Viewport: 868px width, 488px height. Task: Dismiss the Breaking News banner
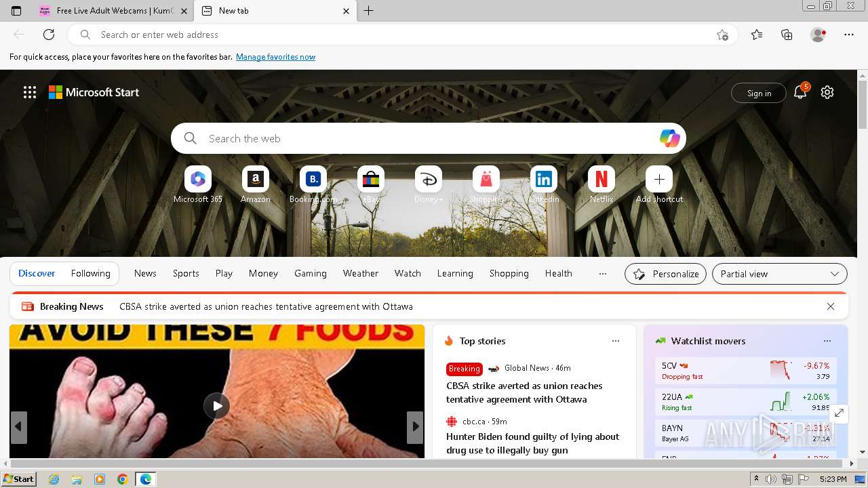point(831,306)
